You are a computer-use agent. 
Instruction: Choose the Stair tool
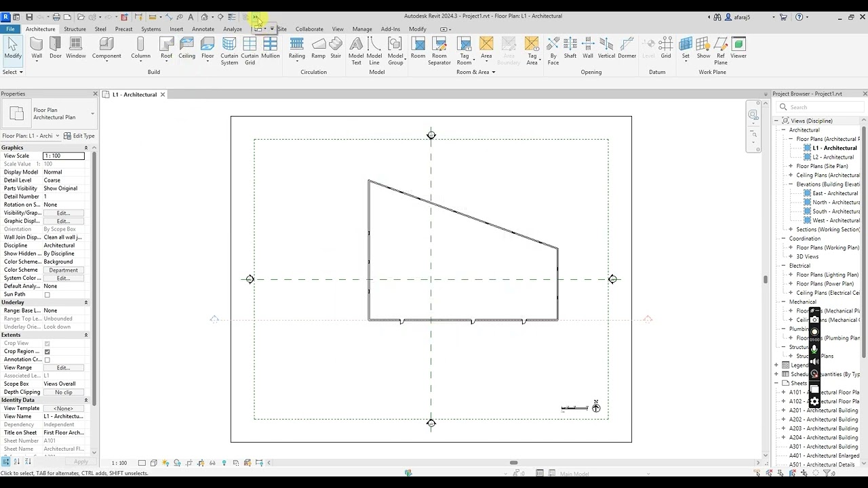click(x=336, y=48)
